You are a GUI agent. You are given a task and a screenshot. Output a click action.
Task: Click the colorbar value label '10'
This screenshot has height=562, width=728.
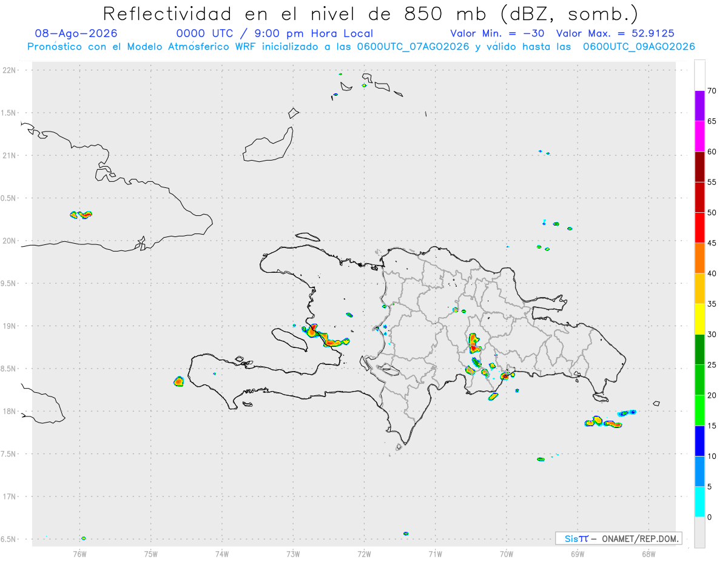click(x=712, y=457)
